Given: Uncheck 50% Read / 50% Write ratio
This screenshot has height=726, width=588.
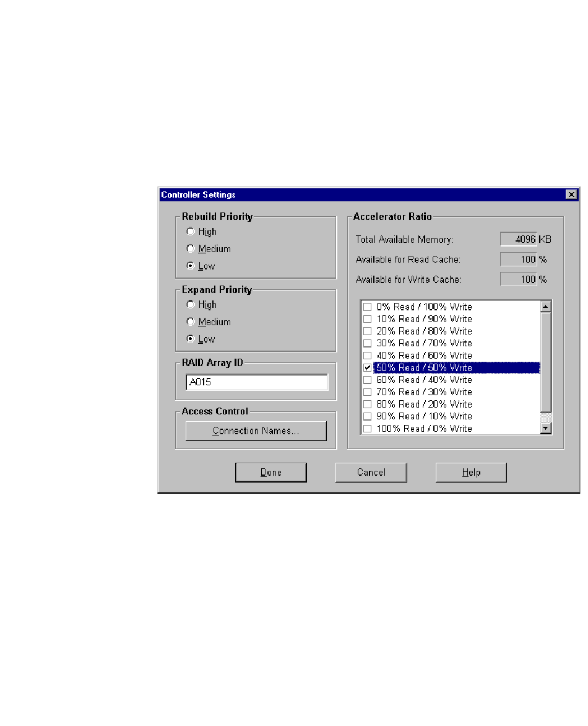Looking at the screenshot, I should click(x=367, y=368).
